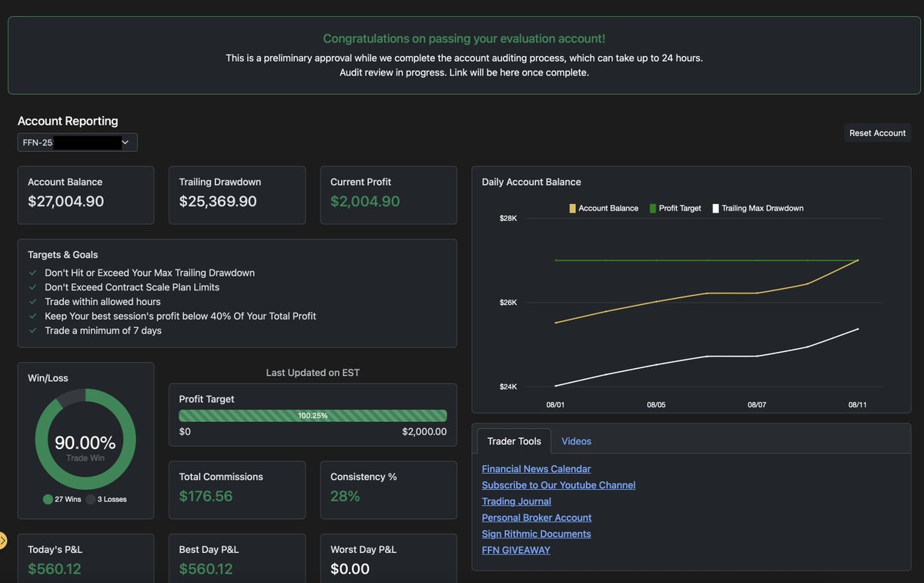The height and width of the screenshot is (583, 924).
Task: Toggle the Profit Target line via the legend
Action: (x=652, y=208)
